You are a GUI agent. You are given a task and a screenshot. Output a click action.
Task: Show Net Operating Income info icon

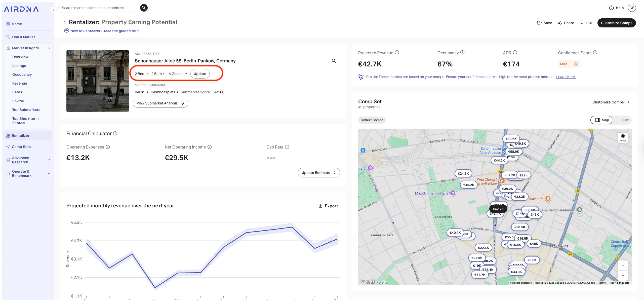210,147
